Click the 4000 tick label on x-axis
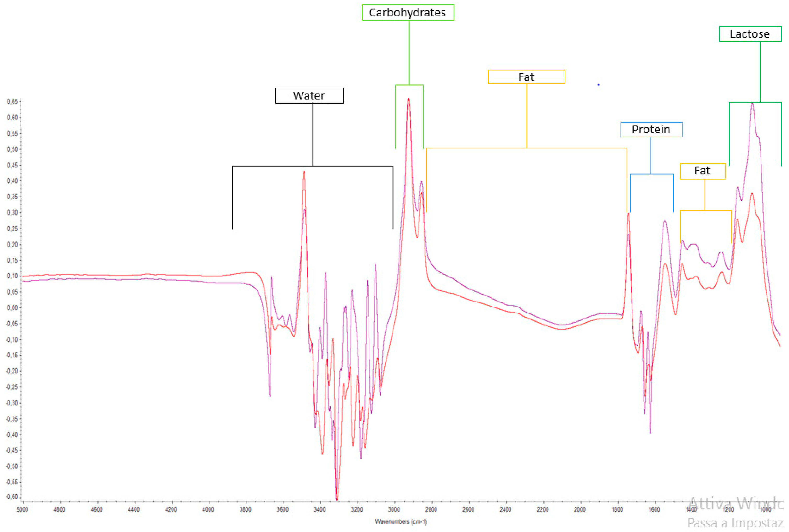Viewport: 789px width, 532px height. pos(208,510)
